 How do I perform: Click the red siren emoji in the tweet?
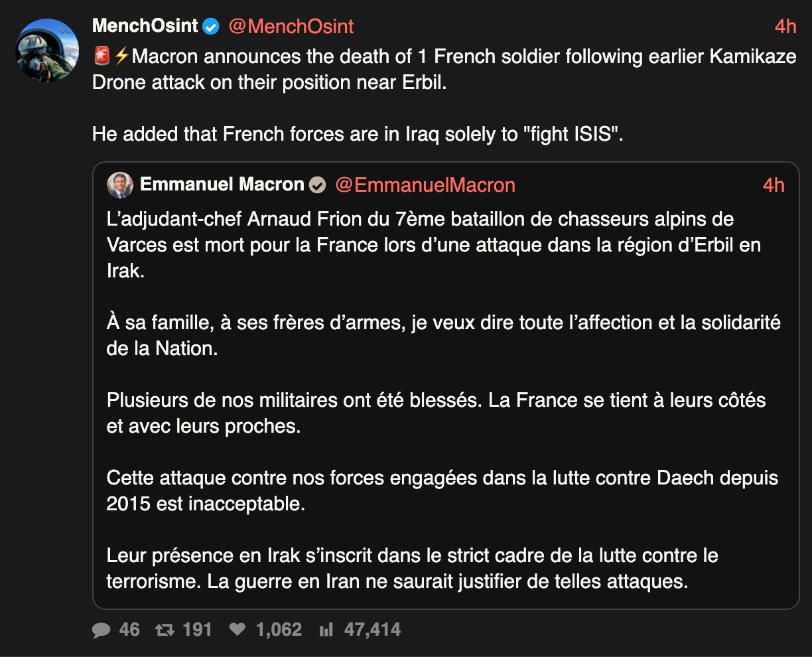tap(101, 56)
